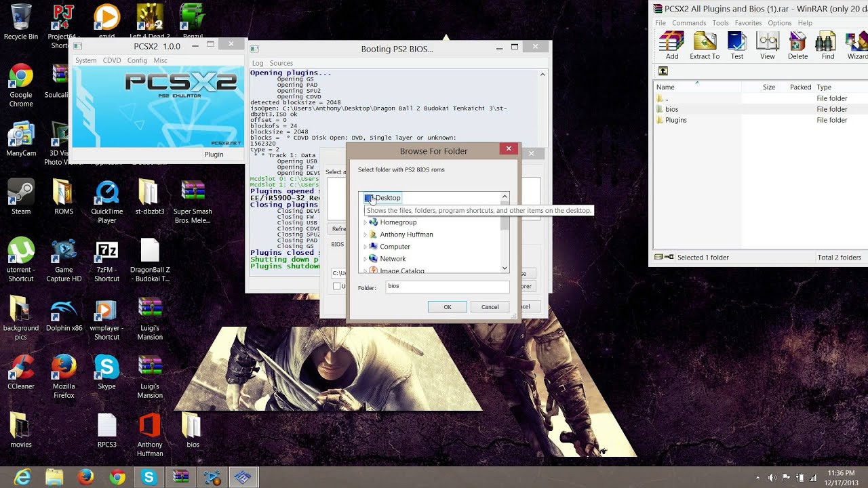The width and height of the screenshot is (868, 488).
Task: Show hidden tray icons arrow
Action: coord(758,478)
